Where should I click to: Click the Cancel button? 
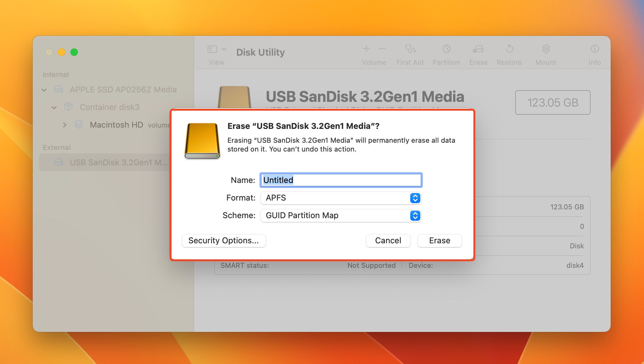(x=388, y=240)
